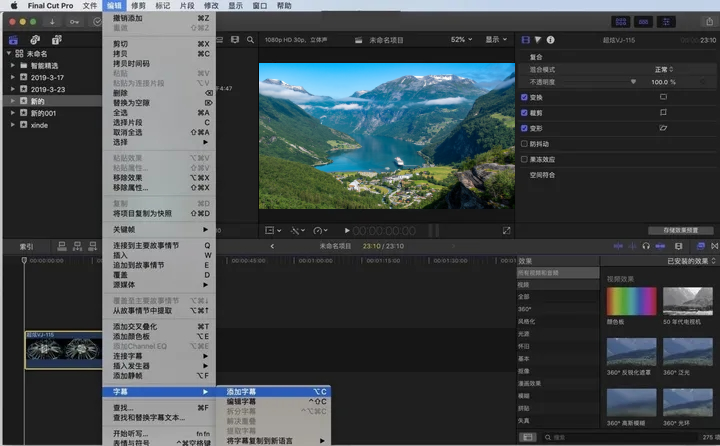Click the 存储效果预置 button

(x=681, y=230)
